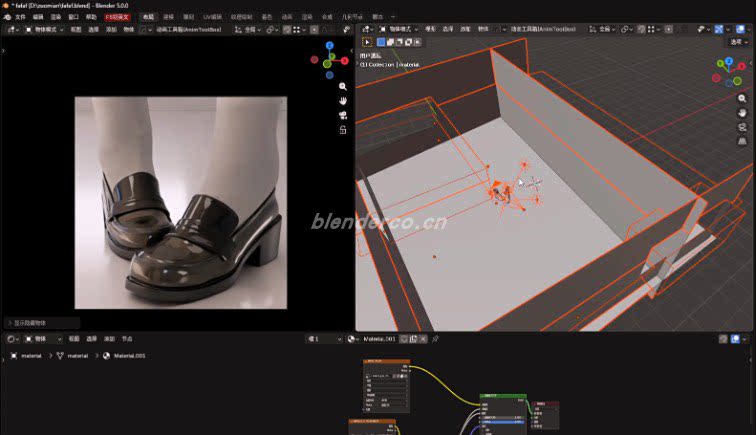The image size is (756, 435).
Task: Choose extend selection mode icon
Action: pos(390,42)
